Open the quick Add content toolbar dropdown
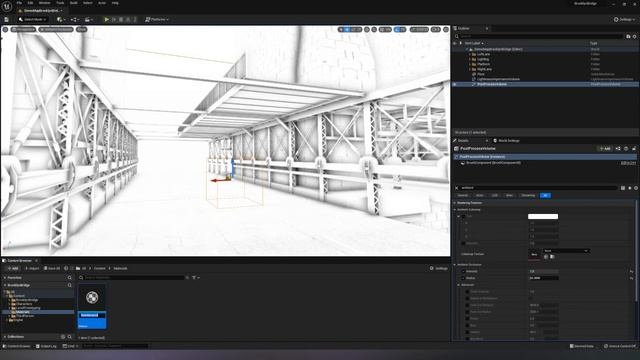The height and width of the screenshot is (360, 640). click(x=61, y=19)
